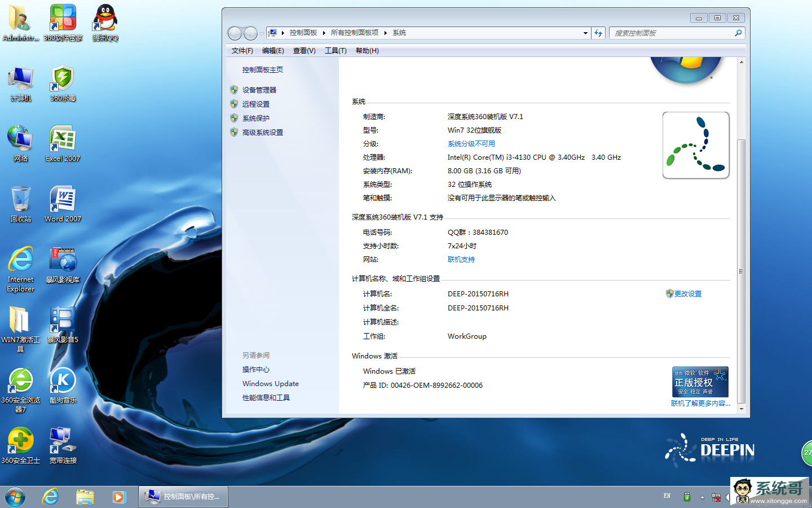Open the recent pages dropdown next to the Forward arrow

(262, 34)
